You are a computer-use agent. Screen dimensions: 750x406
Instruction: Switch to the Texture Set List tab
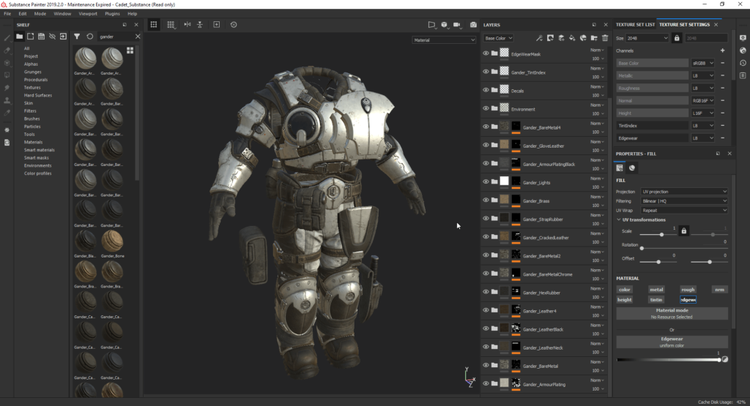click(635, 24)
